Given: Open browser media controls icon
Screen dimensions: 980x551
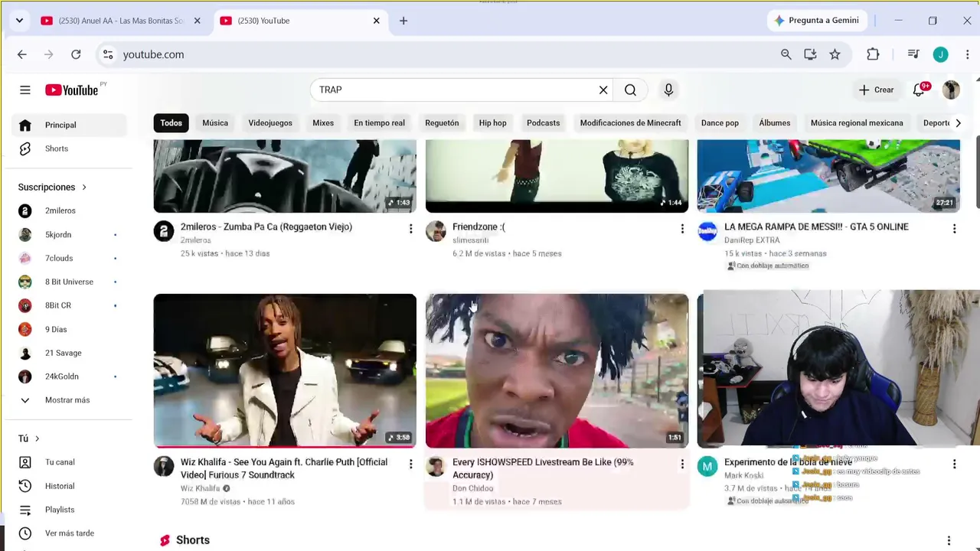Looking at the screenshot, I should (x=913, y=54).
